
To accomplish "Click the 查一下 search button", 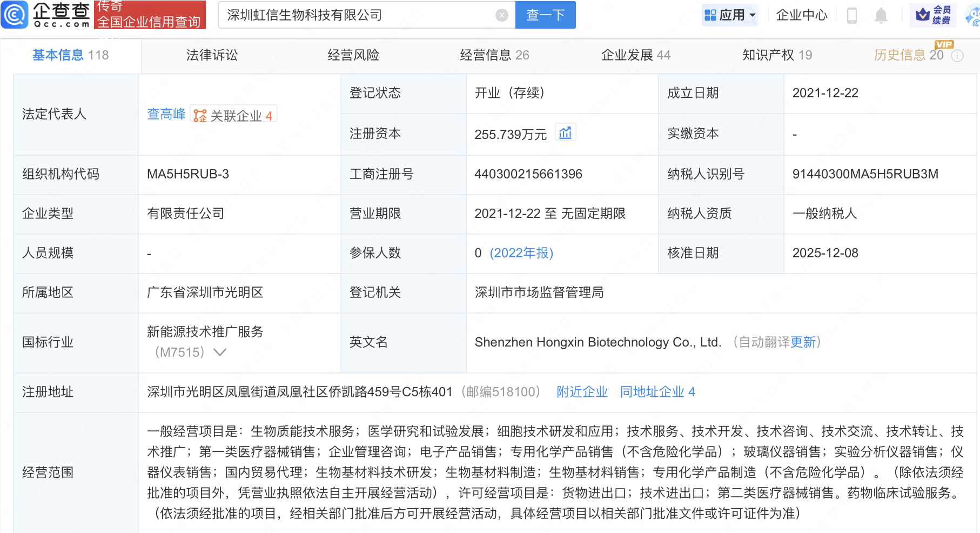I will (545, 15).
